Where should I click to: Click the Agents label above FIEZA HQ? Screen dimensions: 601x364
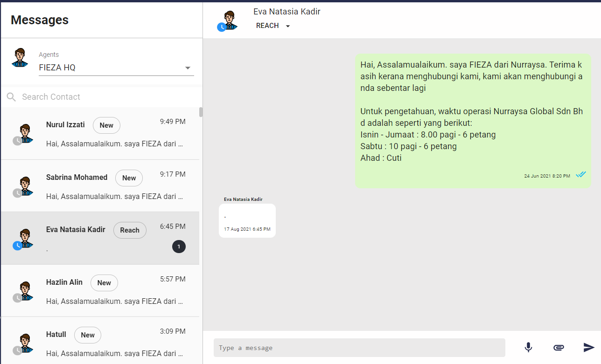(49, 55)
